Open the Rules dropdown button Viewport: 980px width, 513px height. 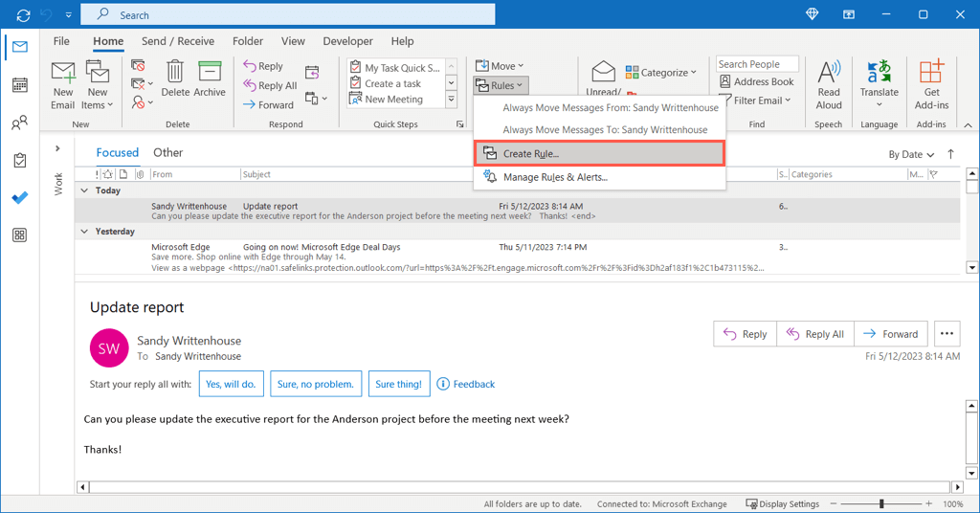pos(501,85)
